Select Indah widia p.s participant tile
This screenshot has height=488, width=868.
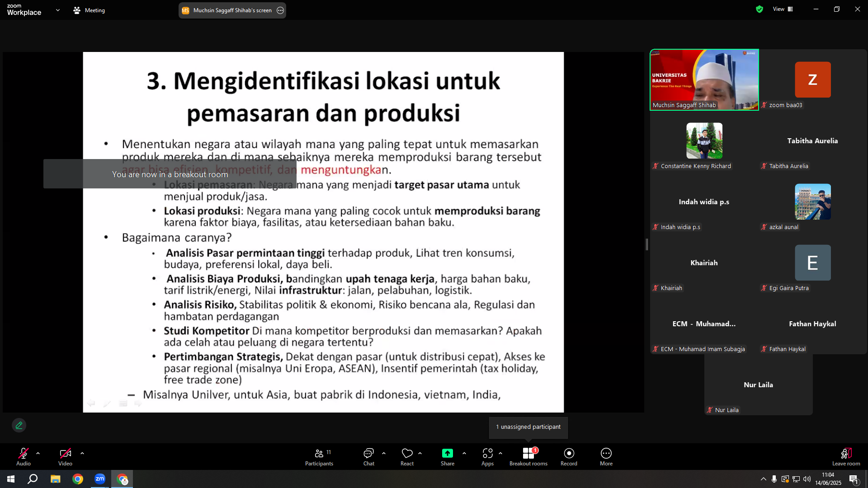click(704, 202)
